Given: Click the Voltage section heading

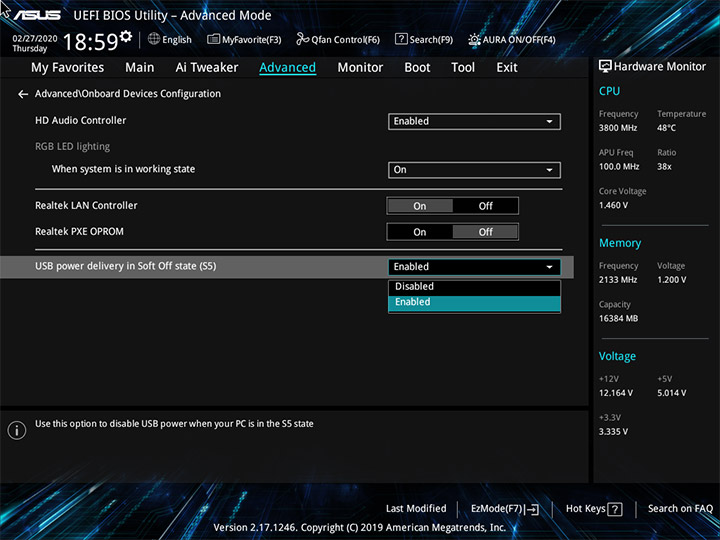Looking at the screenshot, I should pos(617,356).
